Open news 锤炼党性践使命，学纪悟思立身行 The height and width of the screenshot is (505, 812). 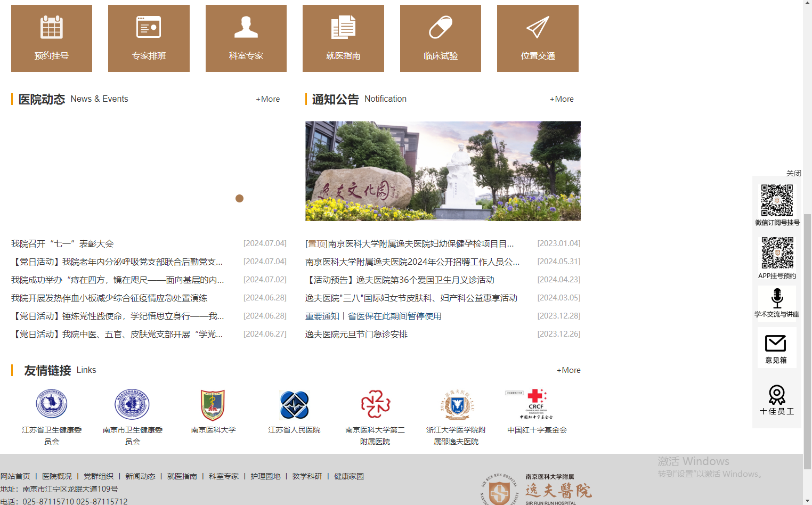117,316
